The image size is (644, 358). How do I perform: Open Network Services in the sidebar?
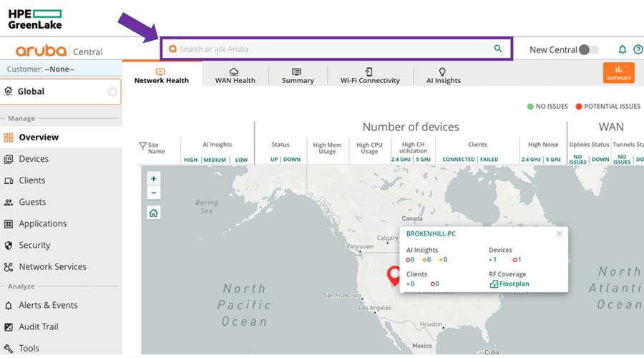pyautogui.click(x=52, y=266)
